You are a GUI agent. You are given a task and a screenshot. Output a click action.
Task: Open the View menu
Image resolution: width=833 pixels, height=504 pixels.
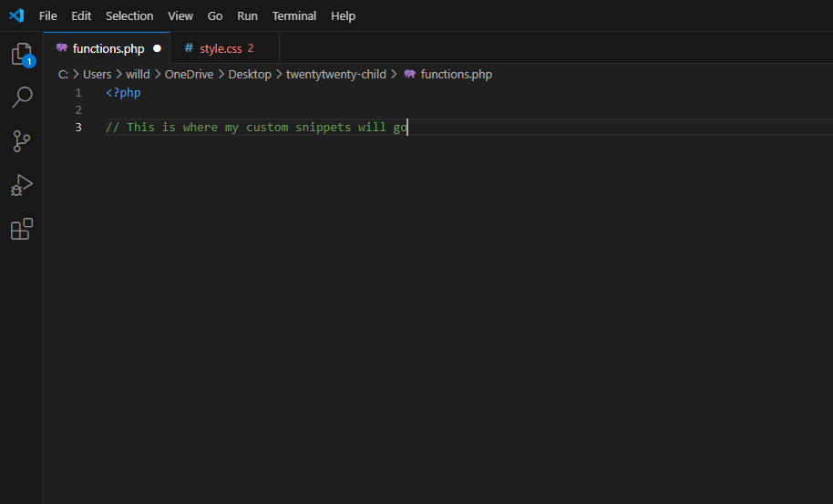[180, 15]
